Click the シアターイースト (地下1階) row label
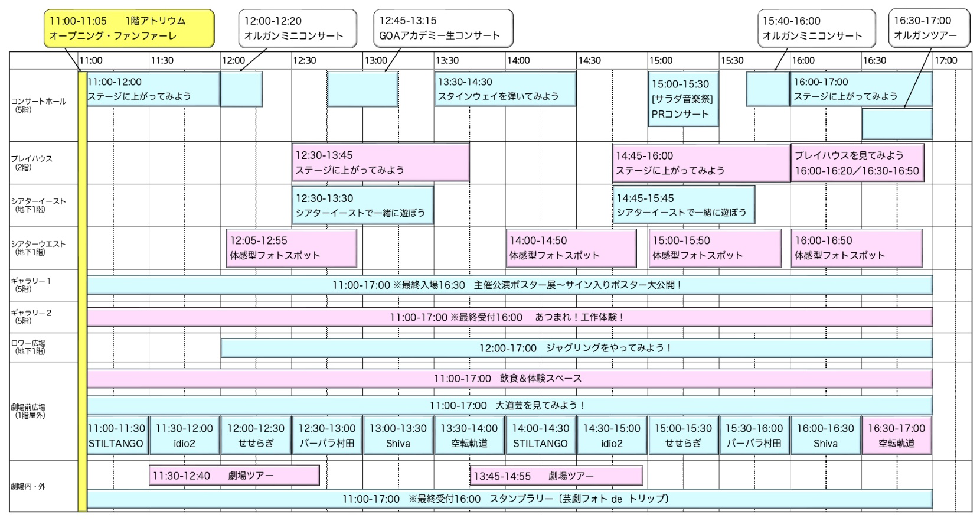 pos(38,206)
